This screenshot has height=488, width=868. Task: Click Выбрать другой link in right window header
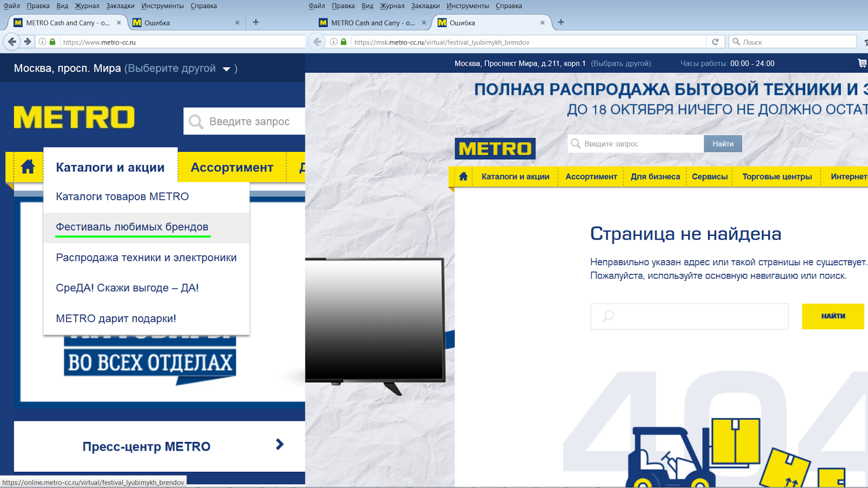click(621, 63)
